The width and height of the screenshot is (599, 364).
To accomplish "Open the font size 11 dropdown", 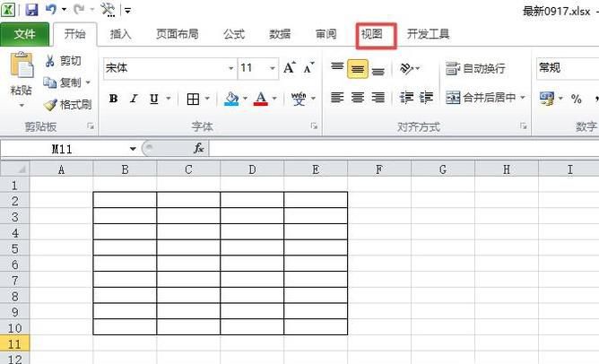I will pyautogui.click(x=273, y=68).
